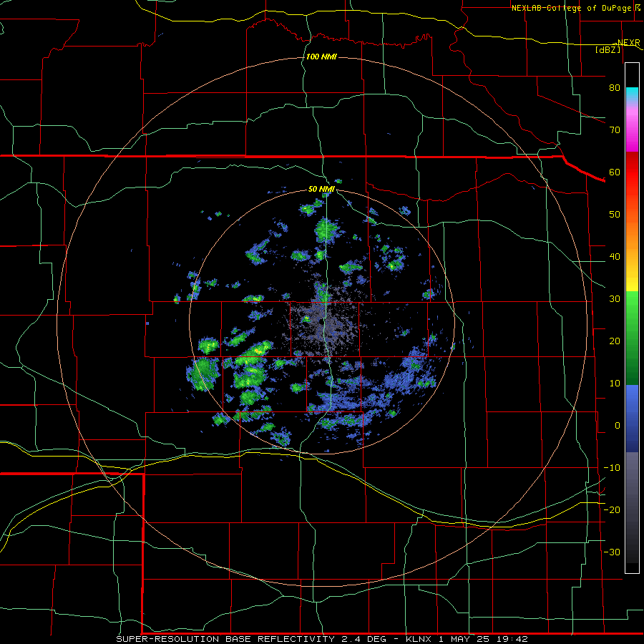644x644 pixels.
Task: Click the 0 value on the dBZ scale
Action: click(x=618, y=426)
